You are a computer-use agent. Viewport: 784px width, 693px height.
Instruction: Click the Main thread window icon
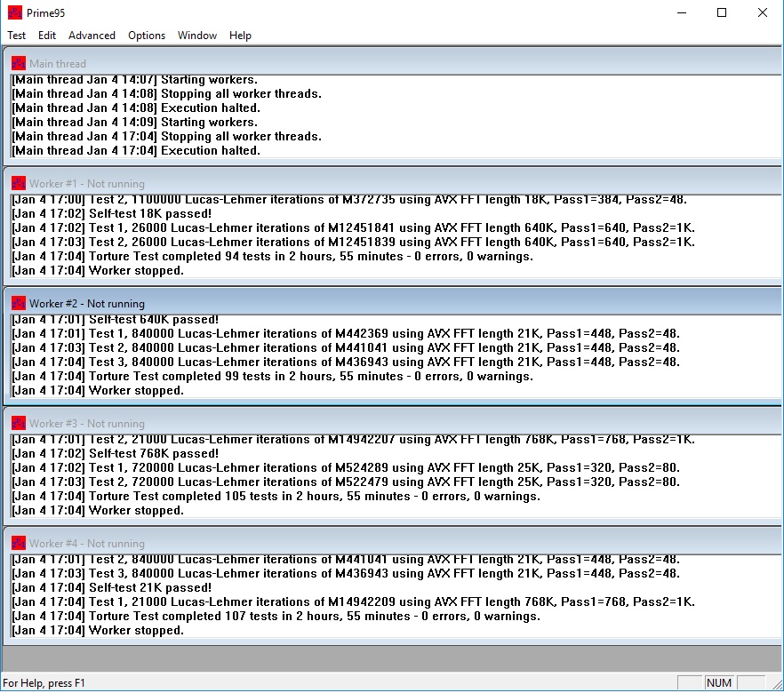pyautogui.click(x=19, y=63)
